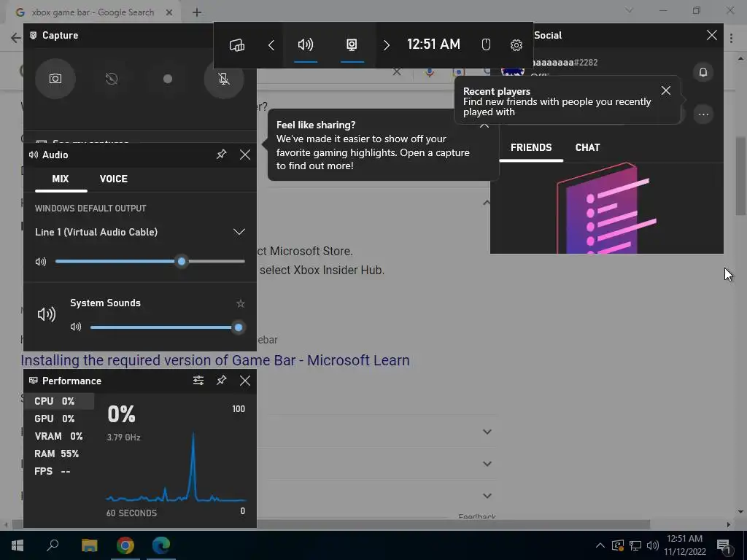This screenshot has width=747, height=560.
Task: Click the vertical scrollbar thumb in Chrome
Action: point(740,176)
